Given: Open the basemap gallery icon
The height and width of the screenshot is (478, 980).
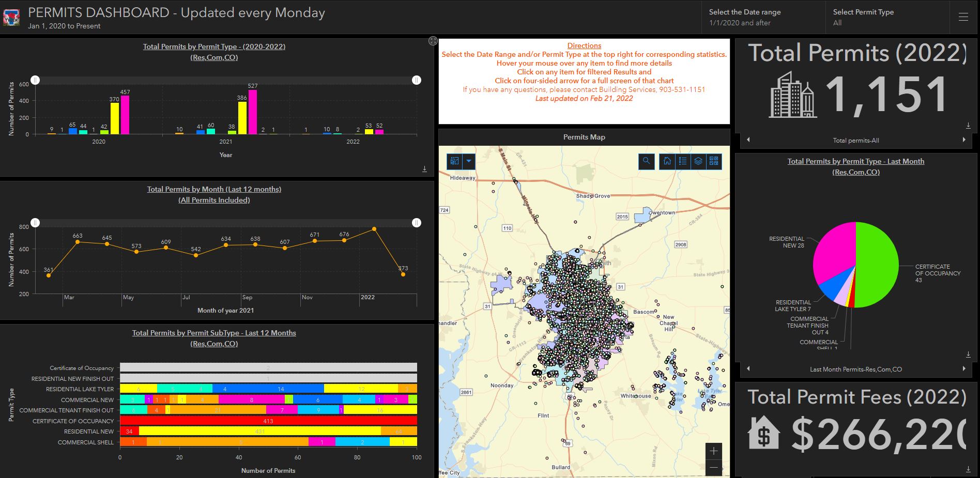Looking at the screenshot, I should (714, 161).
